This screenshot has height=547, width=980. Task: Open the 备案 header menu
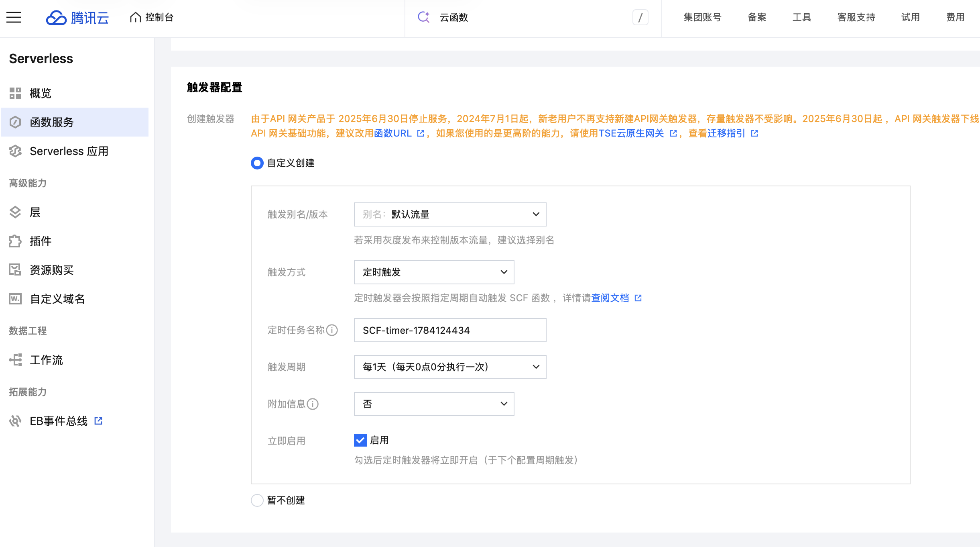click(757, 17)
